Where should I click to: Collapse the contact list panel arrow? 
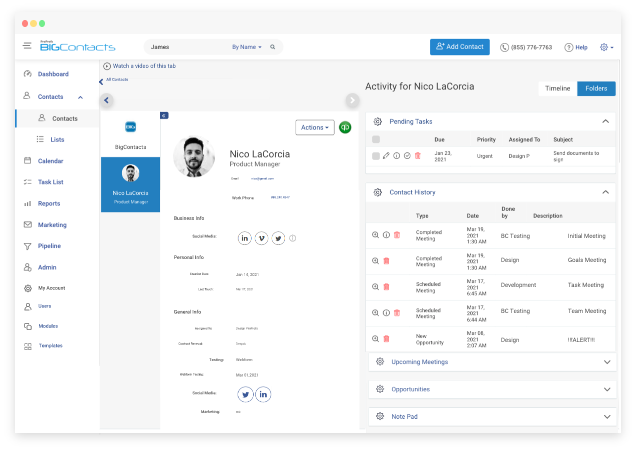164,116
